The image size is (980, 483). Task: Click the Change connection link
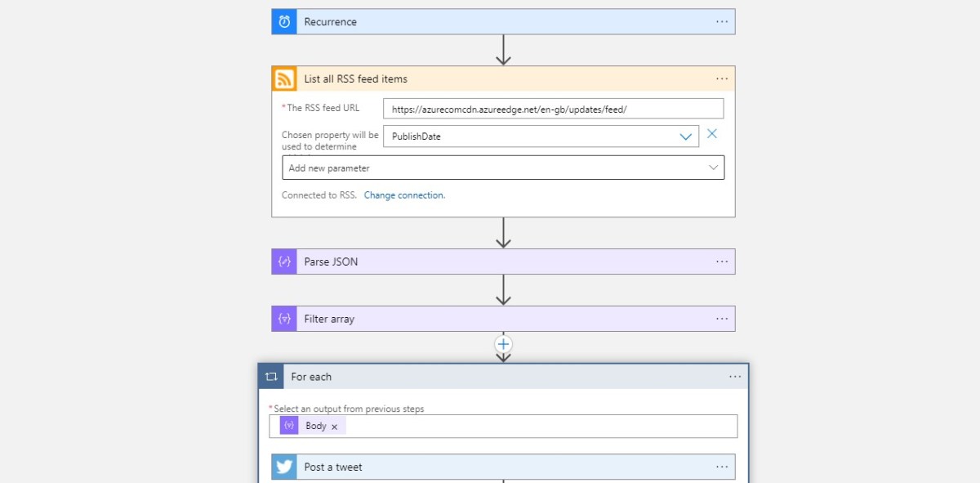pos(405,195)
